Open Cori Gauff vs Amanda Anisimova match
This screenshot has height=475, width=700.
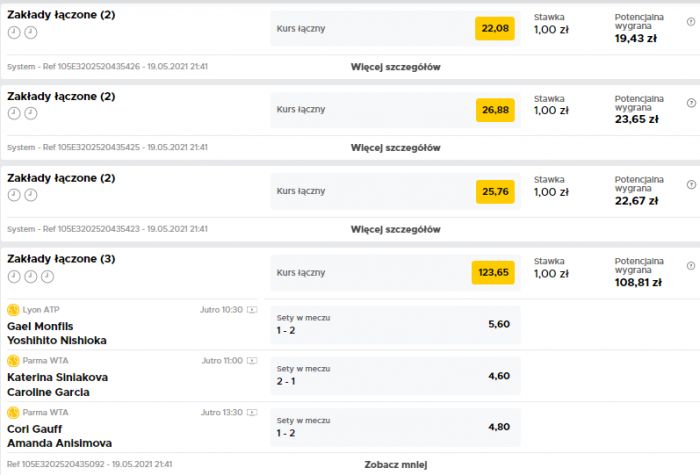[59, 436]
